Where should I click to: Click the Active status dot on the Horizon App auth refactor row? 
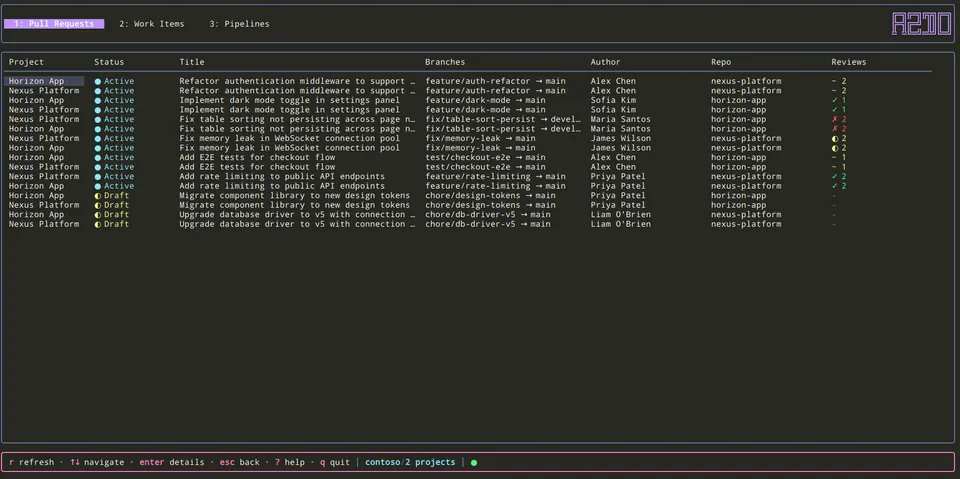pyautogui.click(x=98, y=81)
